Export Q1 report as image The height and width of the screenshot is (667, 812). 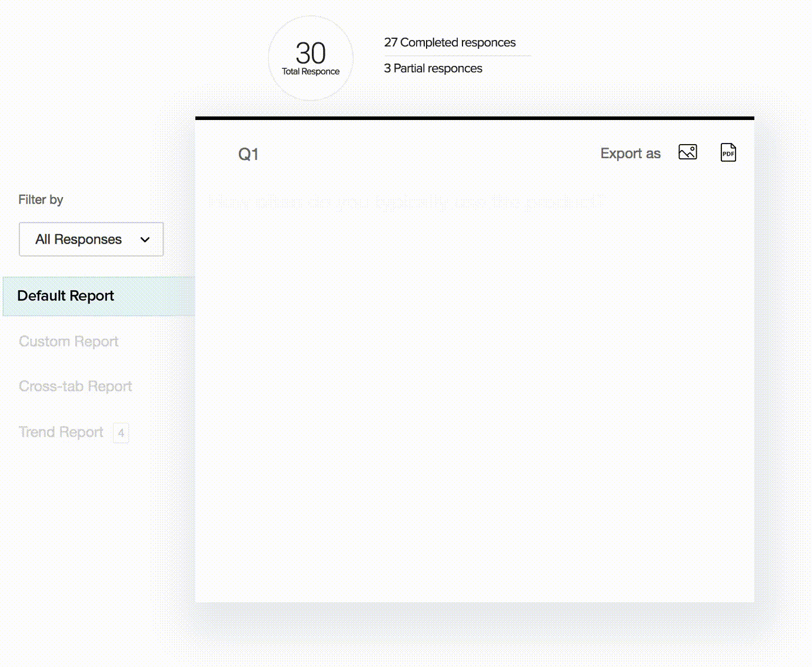687,152
